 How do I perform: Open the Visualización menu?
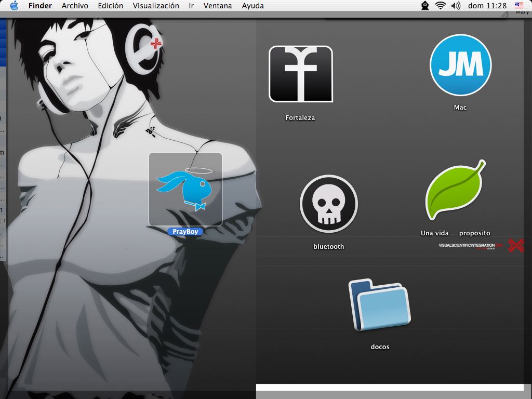point(156,6)
